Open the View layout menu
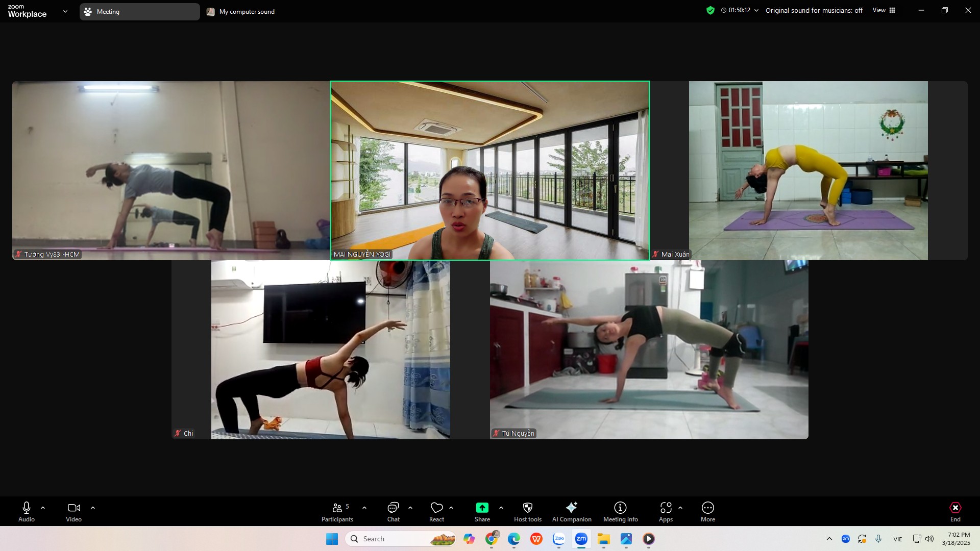Image resolution: width=980 pixels, height=551 pixels. (x=884, y=10)
